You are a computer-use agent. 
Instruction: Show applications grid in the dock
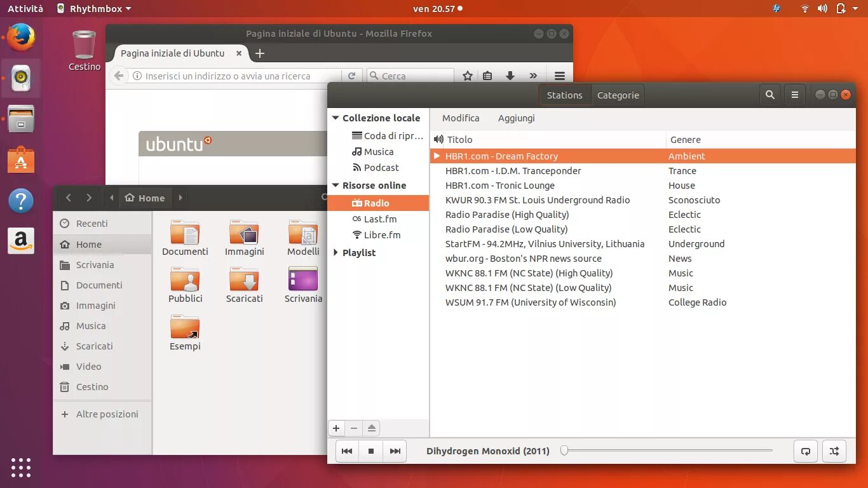21,468
